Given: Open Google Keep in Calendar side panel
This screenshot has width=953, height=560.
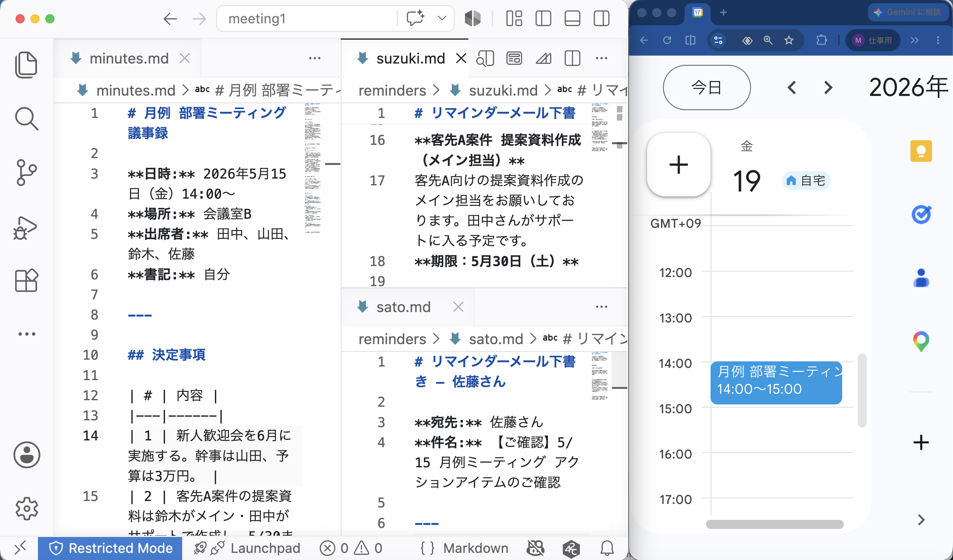Looking at the screenshot, I should coord(921,151).
